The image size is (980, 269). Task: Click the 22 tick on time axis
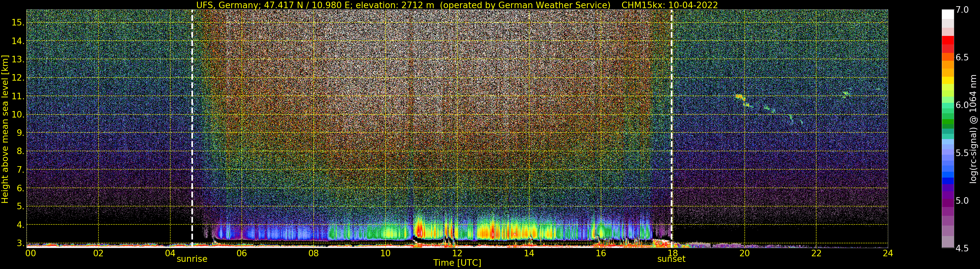tap(816, 253)
